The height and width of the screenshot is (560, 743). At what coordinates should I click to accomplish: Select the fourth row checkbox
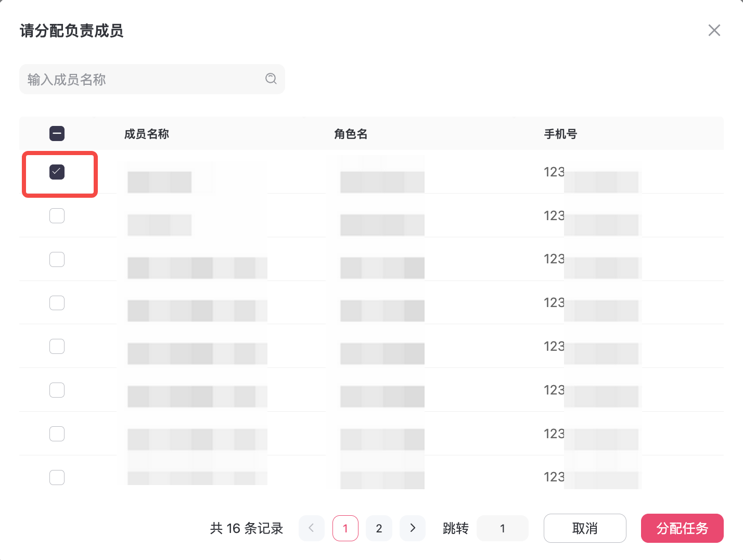(57, 303)
